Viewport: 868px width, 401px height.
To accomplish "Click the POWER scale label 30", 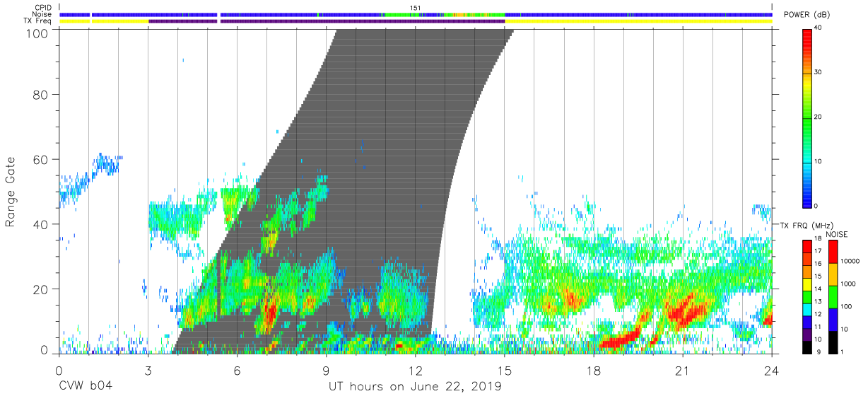I will (x=819, y=73).
